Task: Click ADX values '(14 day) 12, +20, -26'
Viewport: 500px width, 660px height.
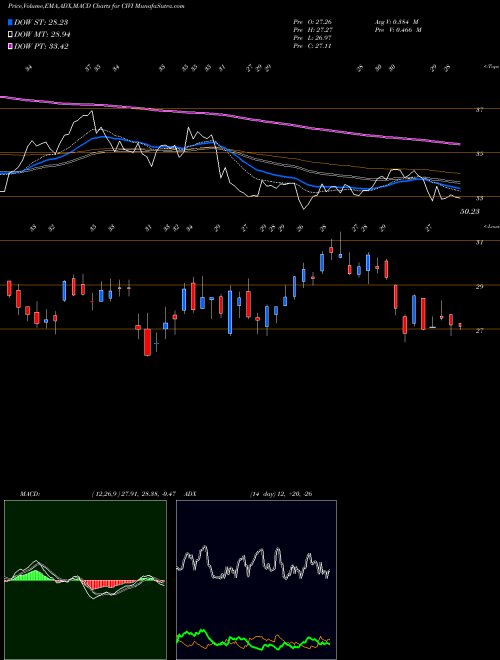Action: (281, 494)
